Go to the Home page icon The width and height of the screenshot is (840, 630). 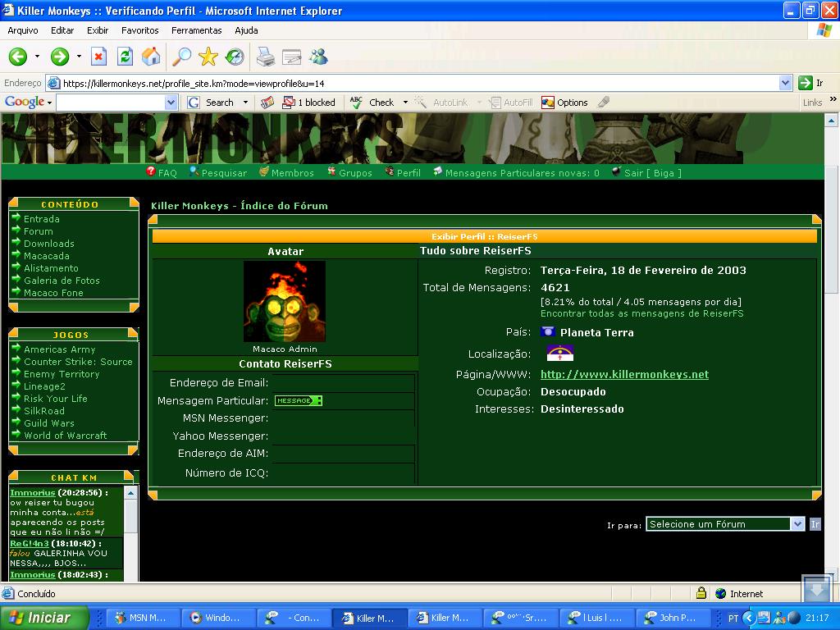(151, 57)
